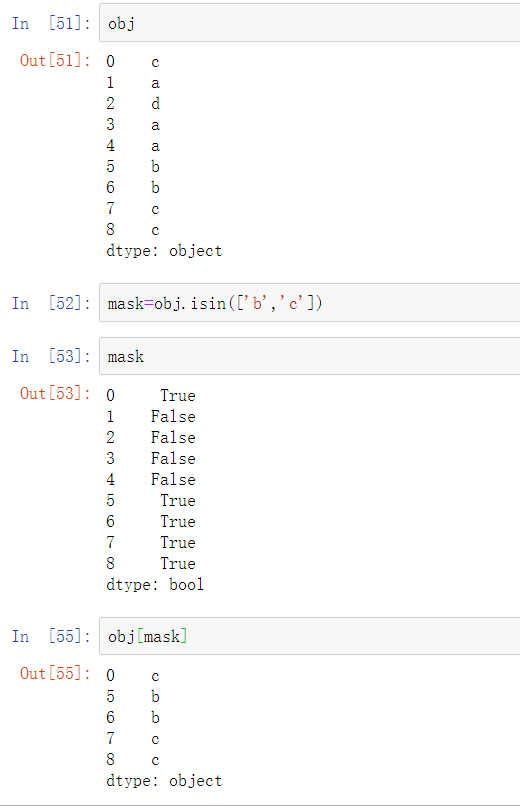Click the Out[53] output prompt
Image resolution: width=520 pixels, height=812 pixels.
pos(55,394)
